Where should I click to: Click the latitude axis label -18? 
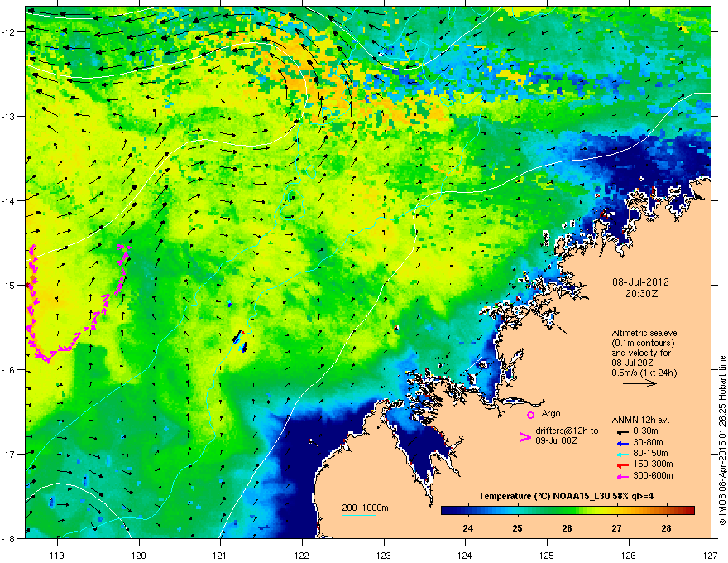[x=8, y=538]
